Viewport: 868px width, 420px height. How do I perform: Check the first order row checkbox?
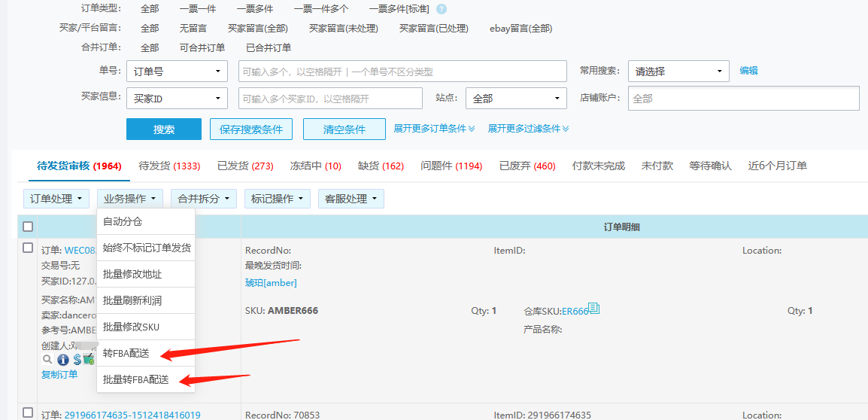tap(28, 248)
